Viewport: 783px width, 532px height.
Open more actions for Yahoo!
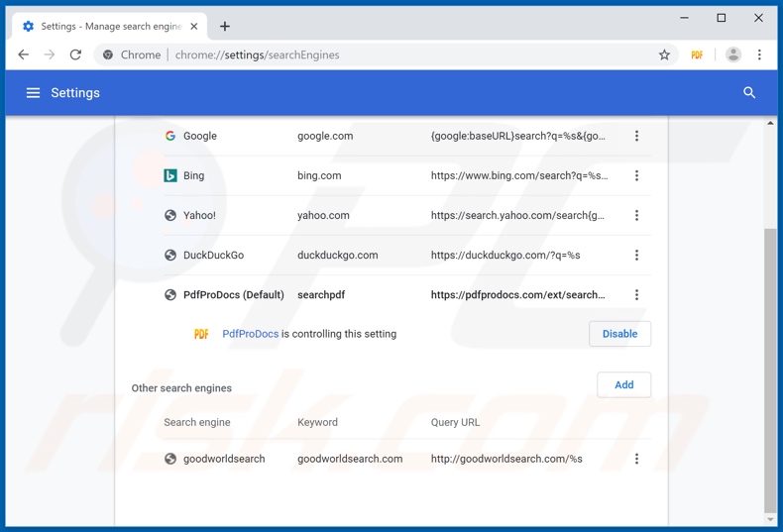[x=636, y=215]
